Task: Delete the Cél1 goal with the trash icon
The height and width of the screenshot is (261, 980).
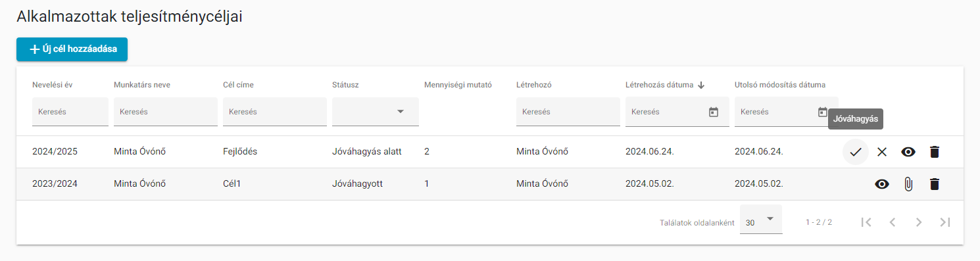Action: pyautogui.click(x=934, y=184)
